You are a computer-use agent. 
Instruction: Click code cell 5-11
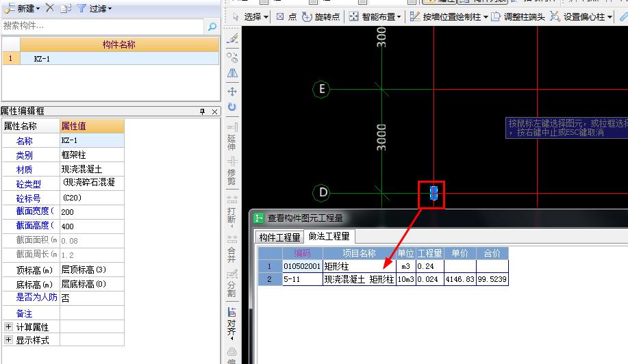(303, 279)
